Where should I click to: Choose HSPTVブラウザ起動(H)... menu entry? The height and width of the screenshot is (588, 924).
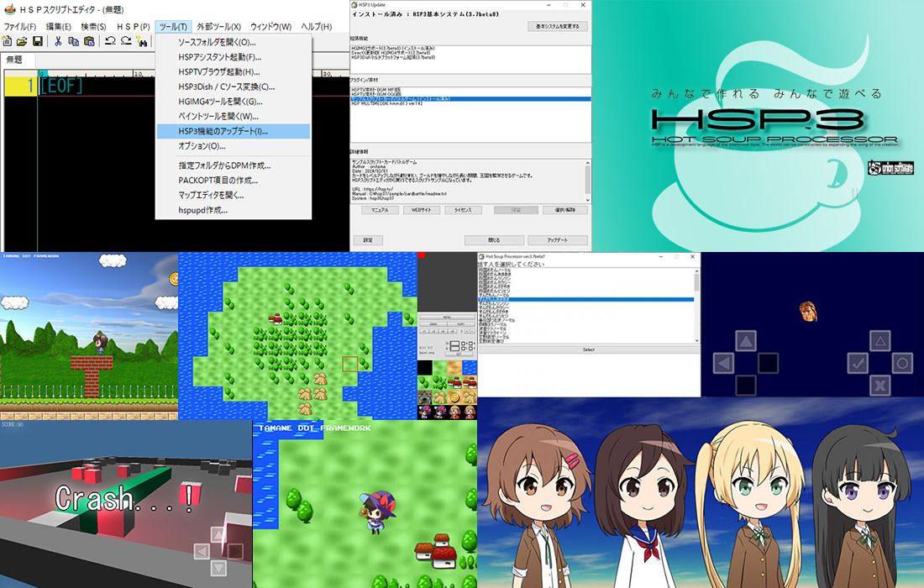tap(234, 72)
